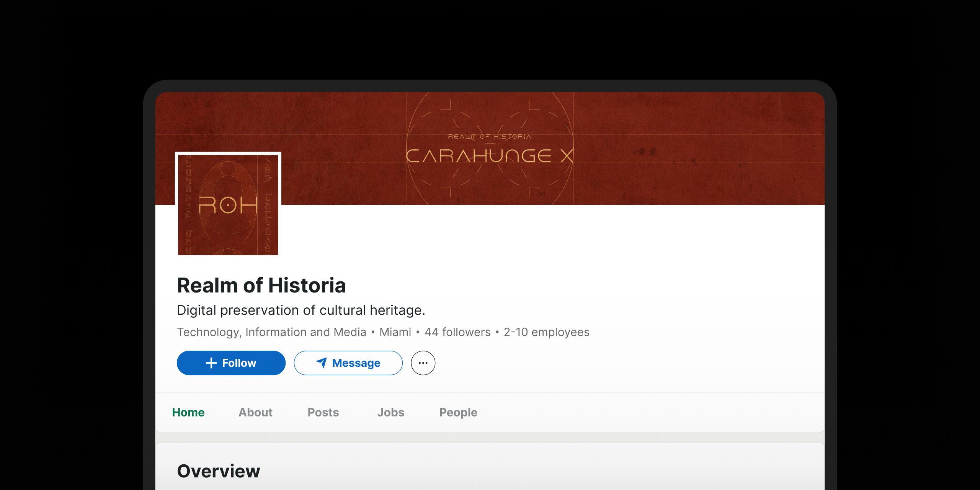Click the Miami location text
Viewport: 980px width, 490px height.
(395, 332)
